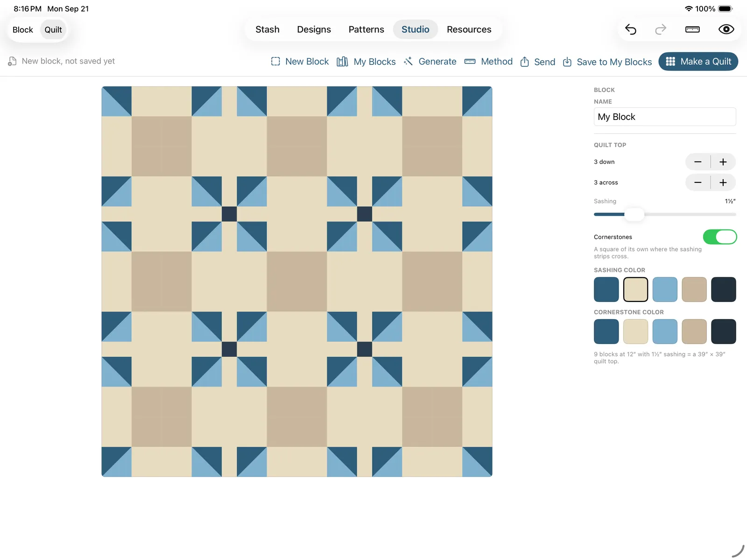Pick tan sashing color swatch
The width and height of the screenshot is (747, 560).
point(694,289)
